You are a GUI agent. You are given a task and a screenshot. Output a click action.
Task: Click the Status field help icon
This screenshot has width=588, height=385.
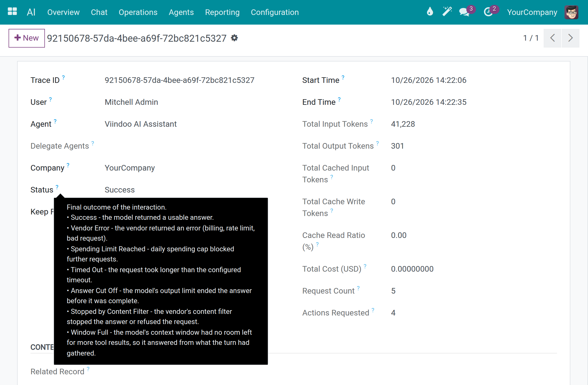(57, 187)
